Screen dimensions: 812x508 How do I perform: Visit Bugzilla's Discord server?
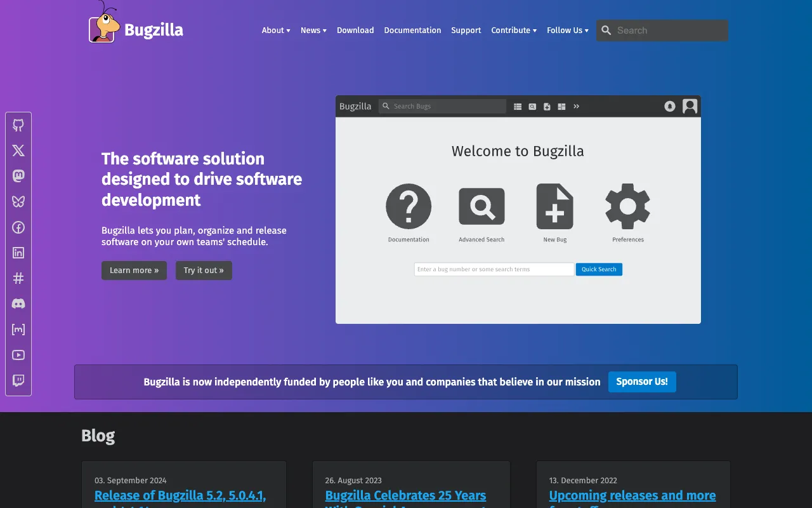(x=18, y=304)
